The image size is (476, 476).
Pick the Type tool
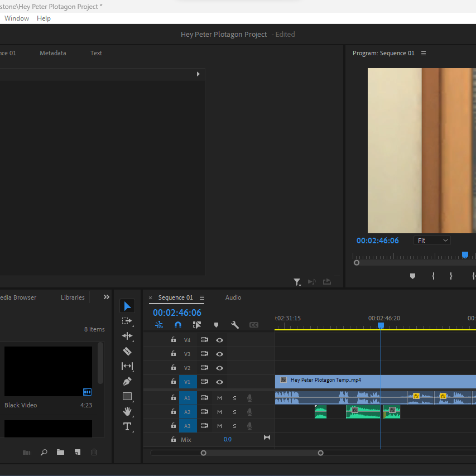tap(127, 427)
